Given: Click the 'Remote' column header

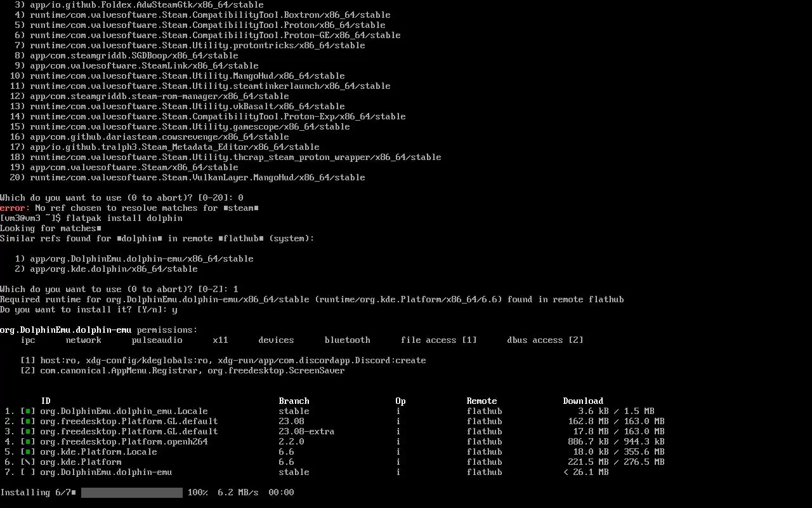Looking at the screenshot, I should coord(482,401).
